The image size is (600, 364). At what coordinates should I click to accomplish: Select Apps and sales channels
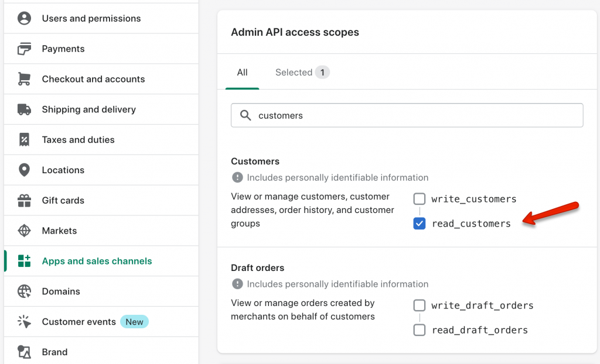(101, 261)
